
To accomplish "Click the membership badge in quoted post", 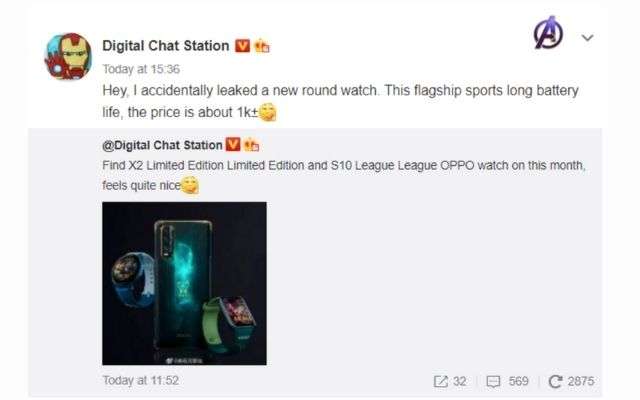I will tap(251, 145).
